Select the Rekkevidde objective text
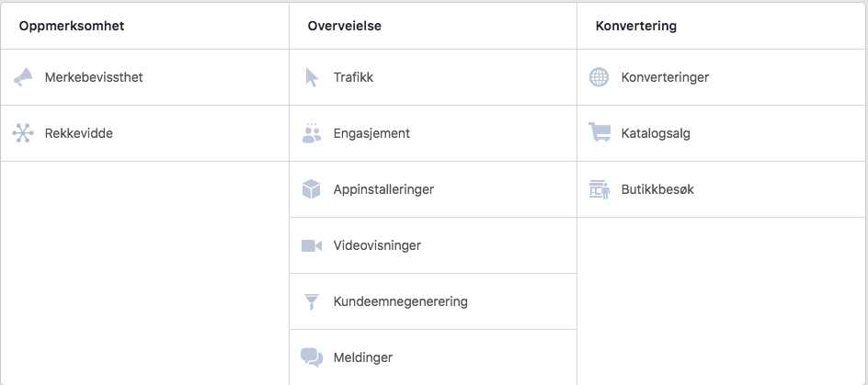Screen dimensions: 868x385 [79, 133]
